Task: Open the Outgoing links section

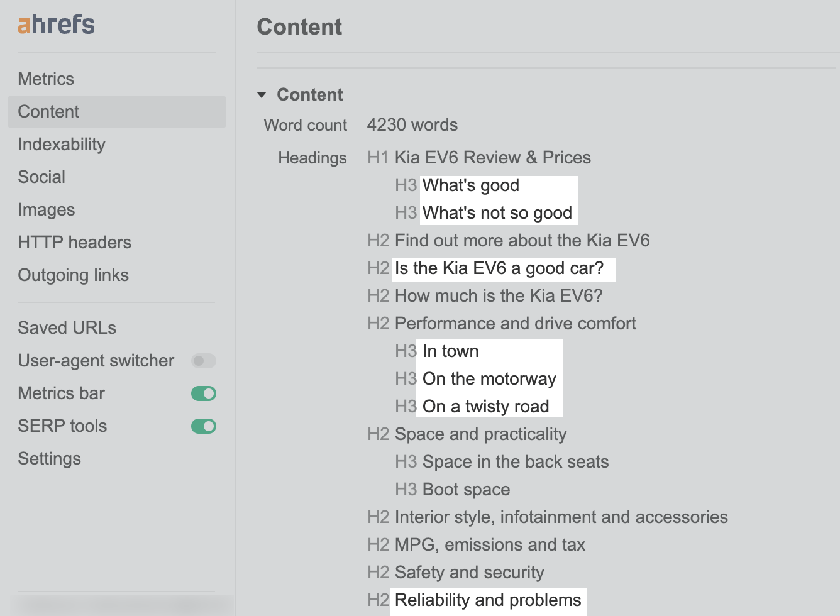Action: click(73, 275)
